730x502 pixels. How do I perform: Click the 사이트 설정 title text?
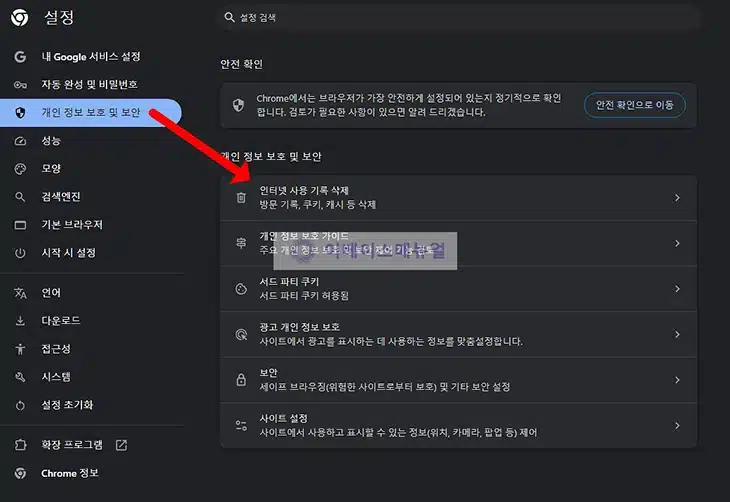point(284,418)
